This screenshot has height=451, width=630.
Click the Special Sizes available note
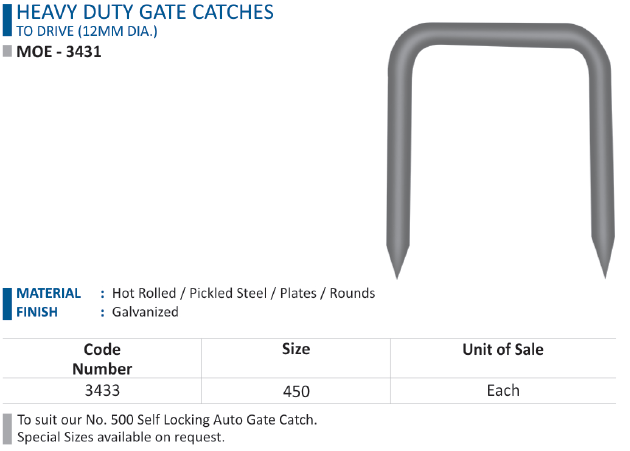point(121,437)
